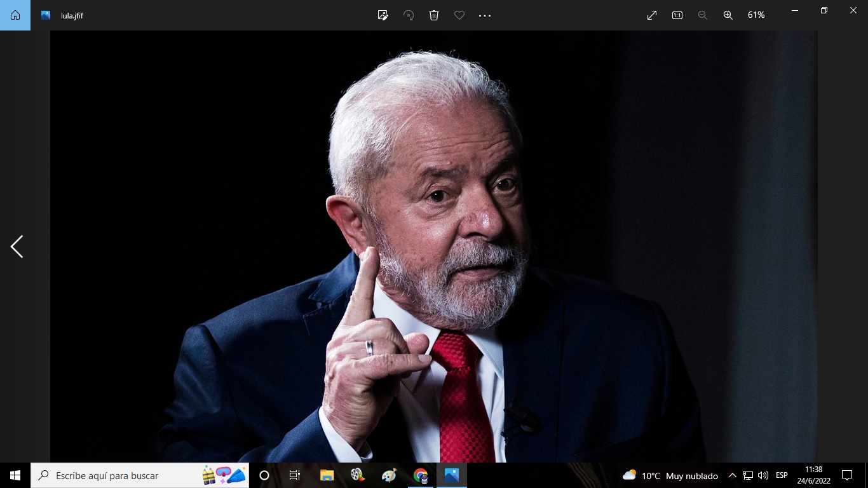
Task: Show hidden system tray icons
Action: (732, 475)
